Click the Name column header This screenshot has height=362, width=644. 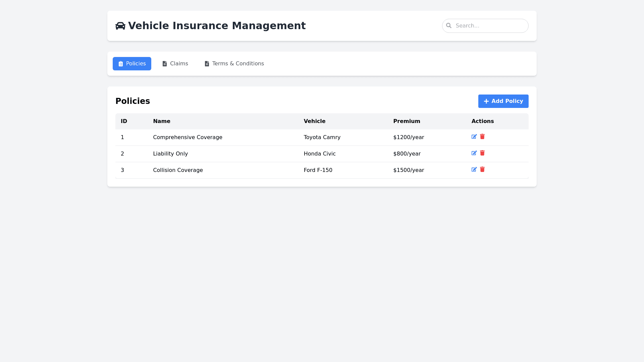162,121
